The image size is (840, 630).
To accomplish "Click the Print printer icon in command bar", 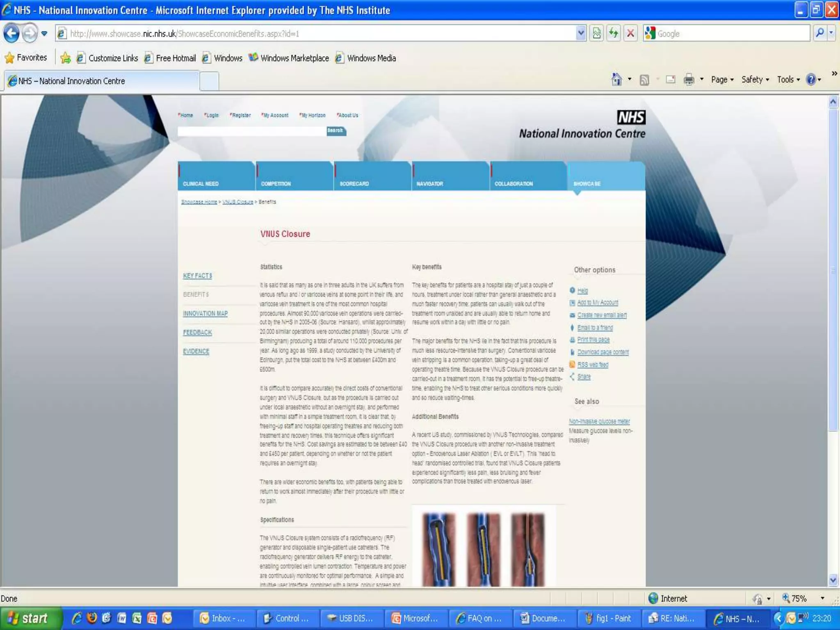I will tap(689, 79).
